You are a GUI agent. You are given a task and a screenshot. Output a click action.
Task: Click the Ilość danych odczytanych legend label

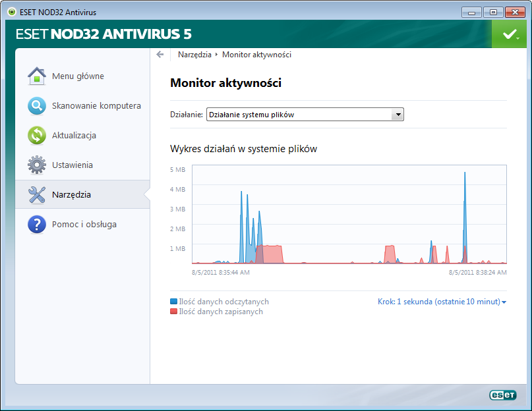[224, 302]
